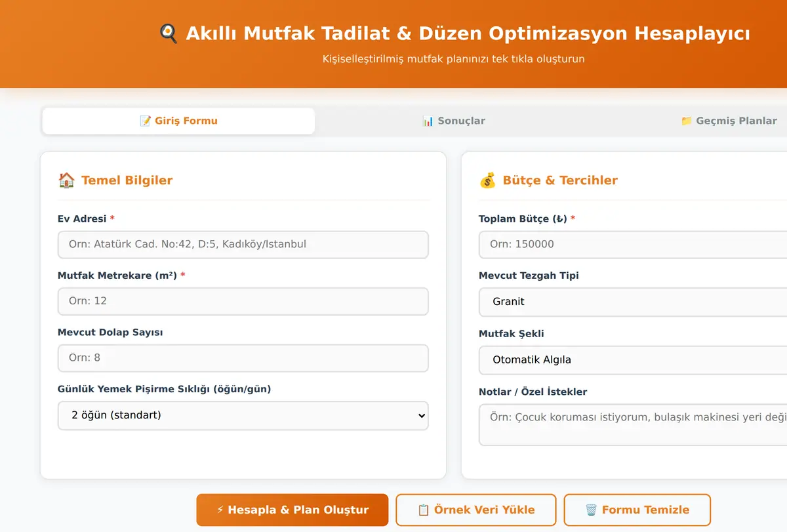The image size is (787, 532).
Task: Click the folder icon on Geçmiş Planlar tab
Action: [687, 121]
